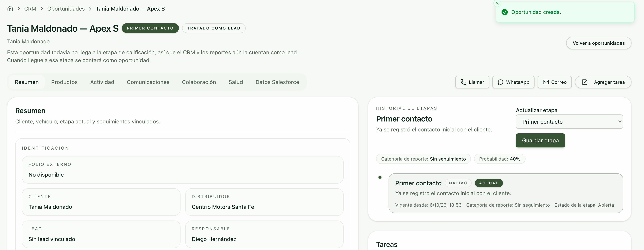Click the Probabilidad 40% chip
Screen dimensions: 644x250
[x=500, y=159]
